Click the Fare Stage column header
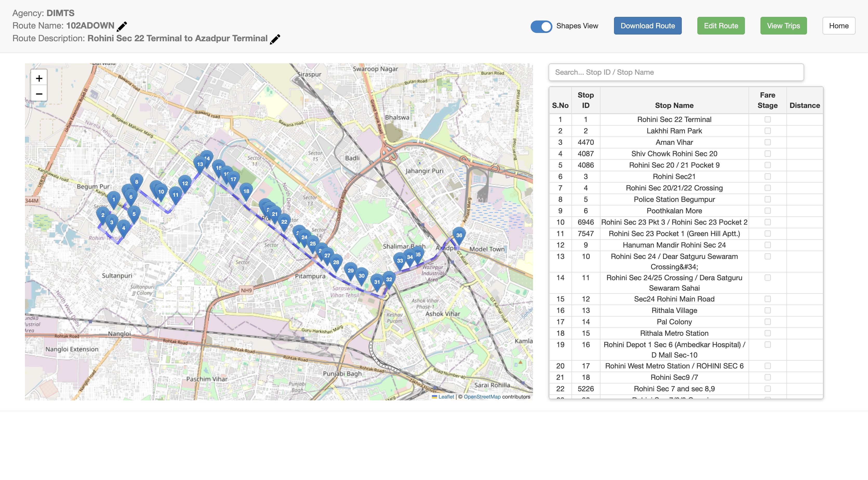868x480 pixels. [767, 100]
